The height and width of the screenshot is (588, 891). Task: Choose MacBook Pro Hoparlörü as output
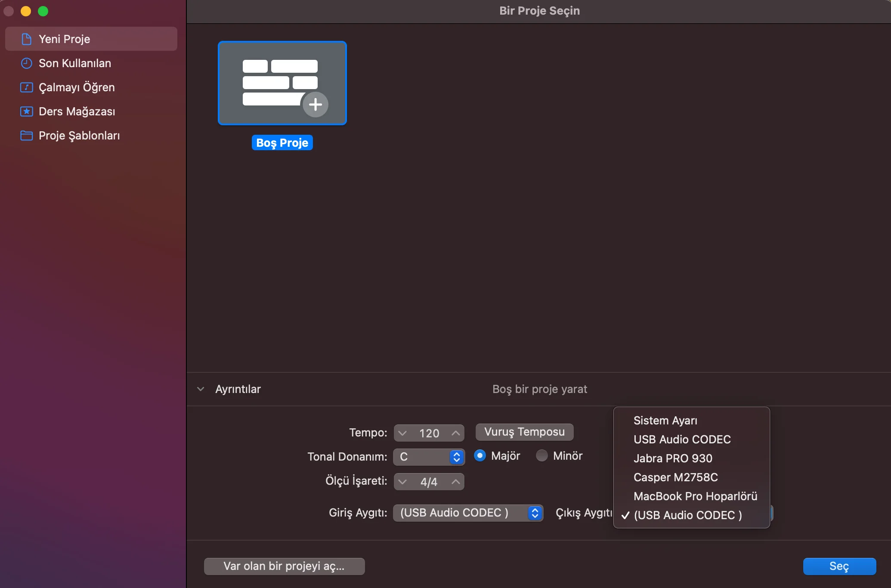coord(695,496)
